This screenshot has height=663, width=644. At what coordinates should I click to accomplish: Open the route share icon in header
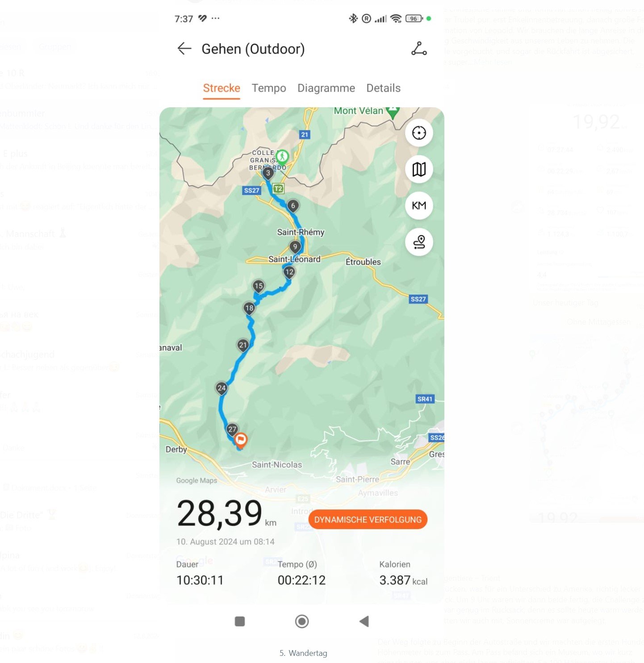coord(419,49)
